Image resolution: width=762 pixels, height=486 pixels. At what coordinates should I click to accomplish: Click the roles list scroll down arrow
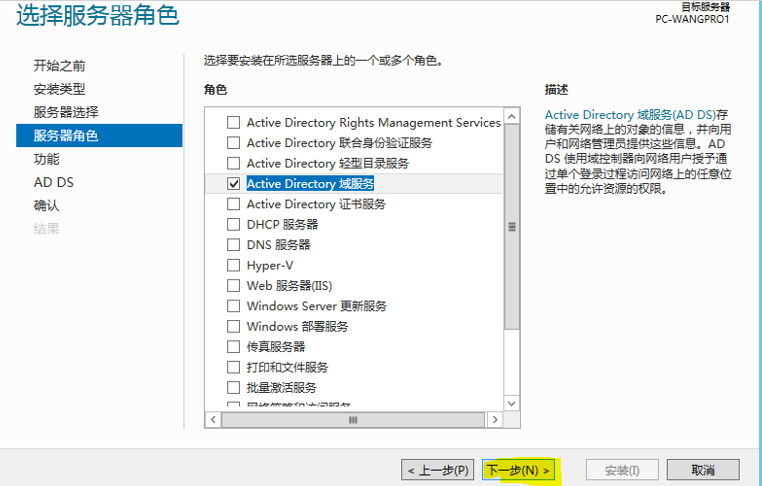click(x=512, y=402)
